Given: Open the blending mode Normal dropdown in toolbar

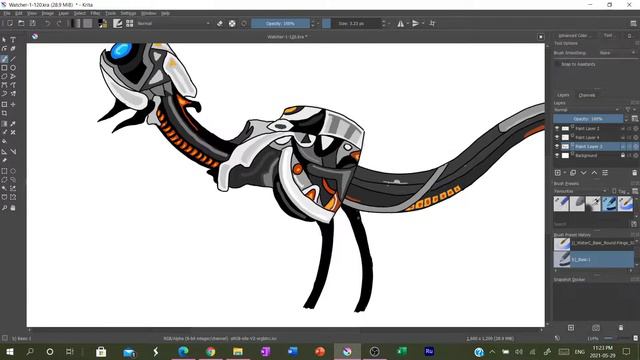Looking at the screenshot, I should 173,23.
